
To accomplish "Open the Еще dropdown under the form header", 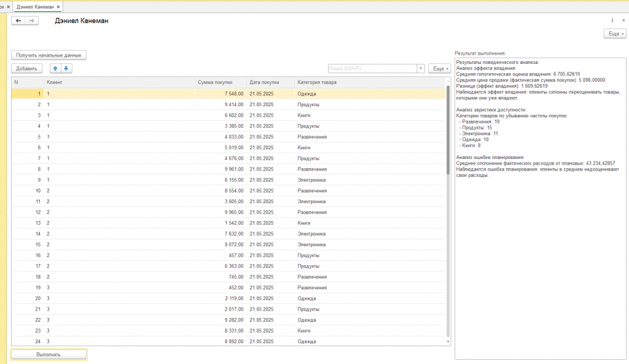I will pyautogui.click(x=615, y=34).
